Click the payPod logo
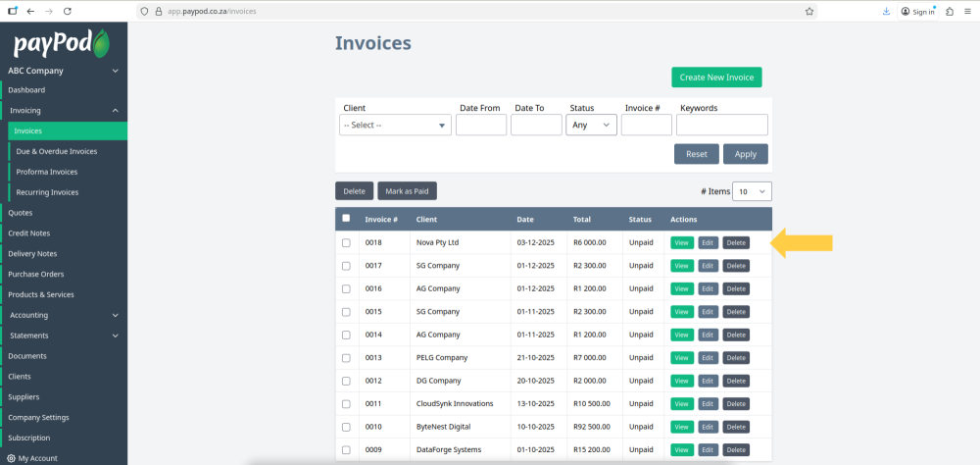 (x=62, y=43)
